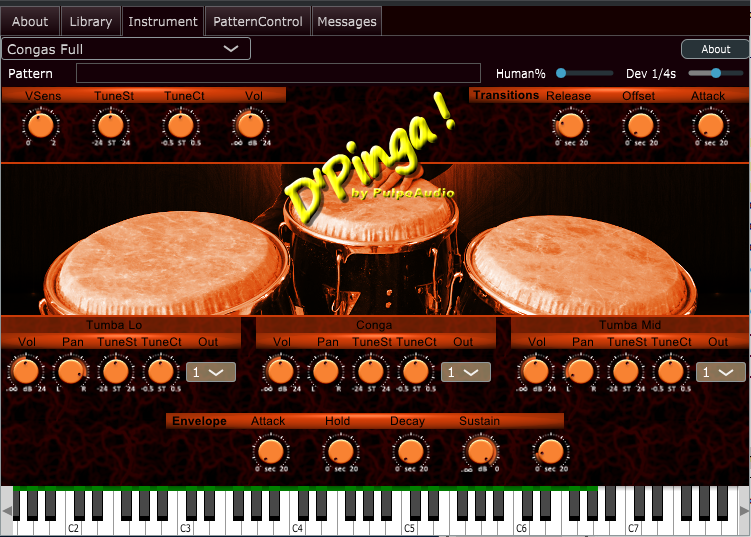Image resolution: width=751 pixels, height=537 pixels.
Task: Click the global TuneCt knob
Action: (x=181, y=126)
